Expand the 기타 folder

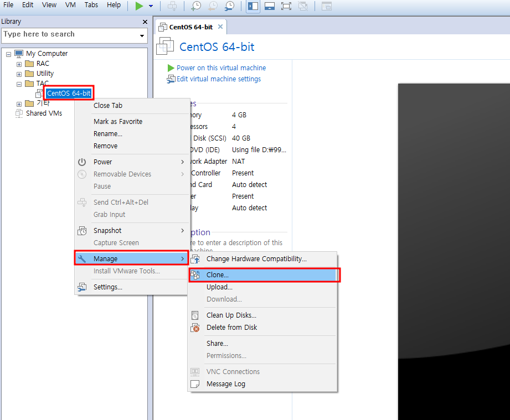[19, 105]
